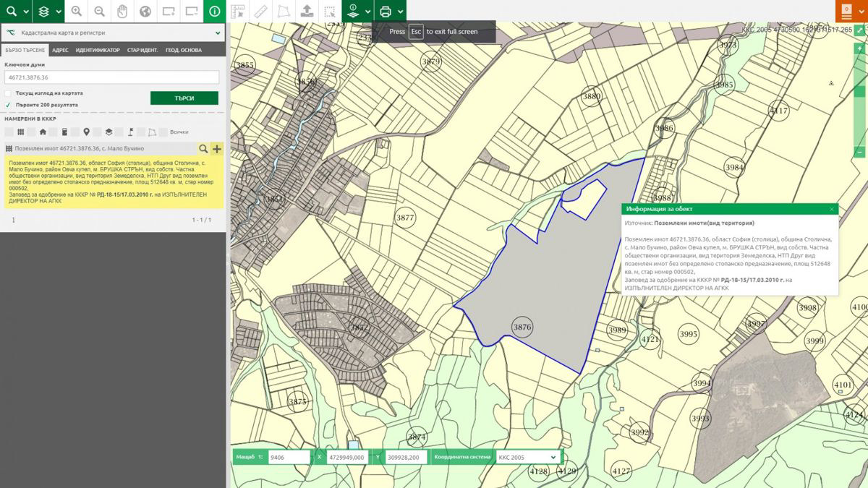The height and width of the screenshot is (488, 868).
Task: Expand the print options dropdown arrow
Action: pyautogui.click(x=400, y=11)
